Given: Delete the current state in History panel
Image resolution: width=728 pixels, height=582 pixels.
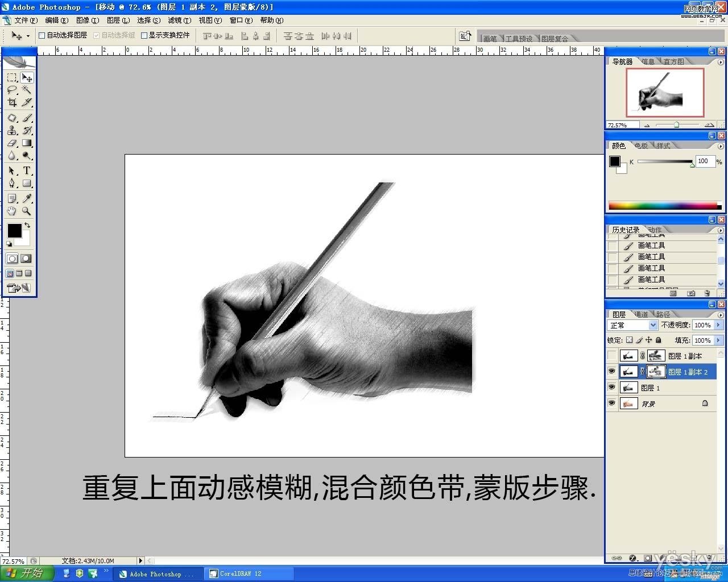Looking at the screenshot, I should pos(707,293).
